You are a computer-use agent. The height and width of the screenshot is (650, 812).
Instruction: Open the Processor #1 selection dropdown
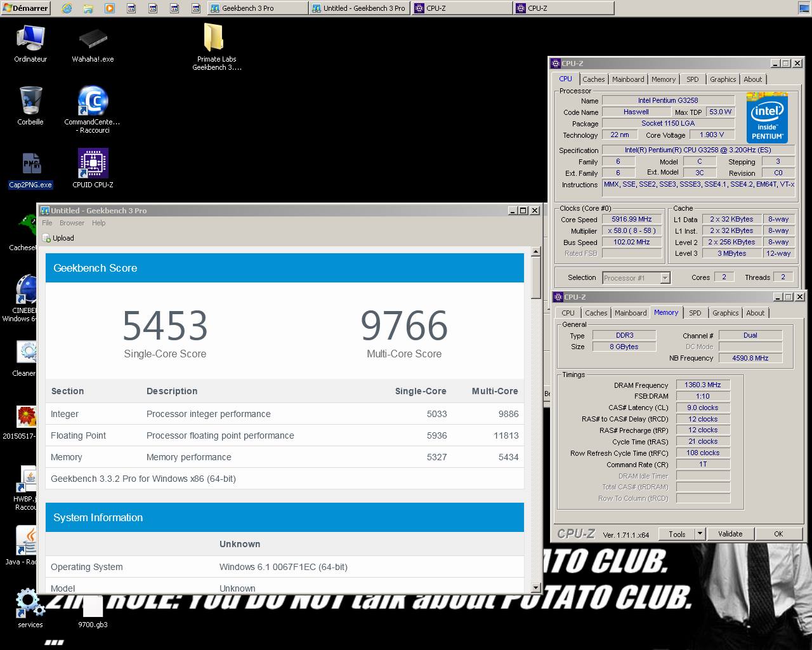click(x=636, y=278)
